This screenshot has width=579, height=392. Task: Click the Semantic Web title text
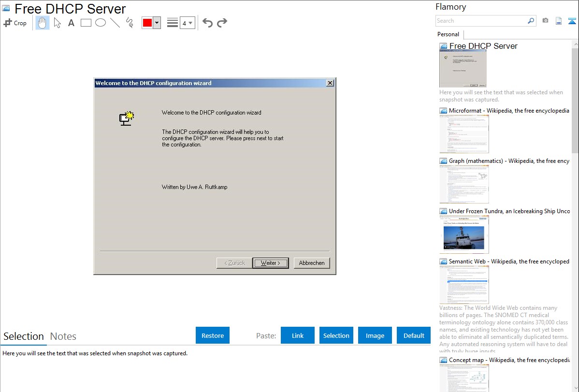[x=509, y=261]
